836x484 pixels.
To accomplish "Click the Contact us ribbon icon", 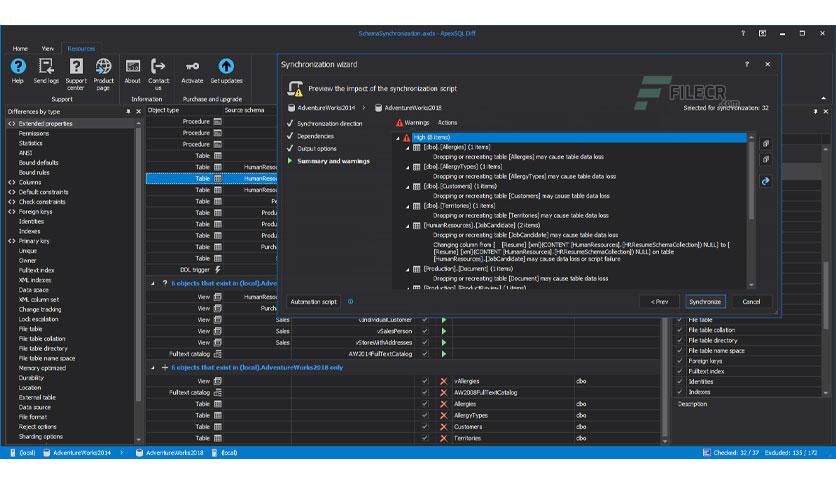I will 158,67.
